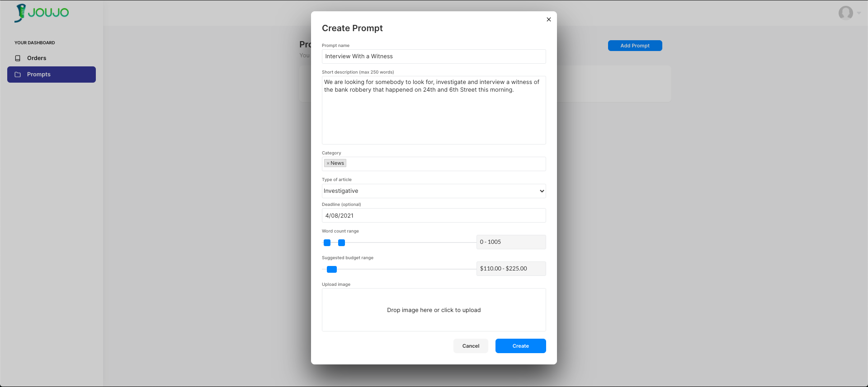
Task: Click the 0 - 1005 word count value
Action: pos(511,242)
